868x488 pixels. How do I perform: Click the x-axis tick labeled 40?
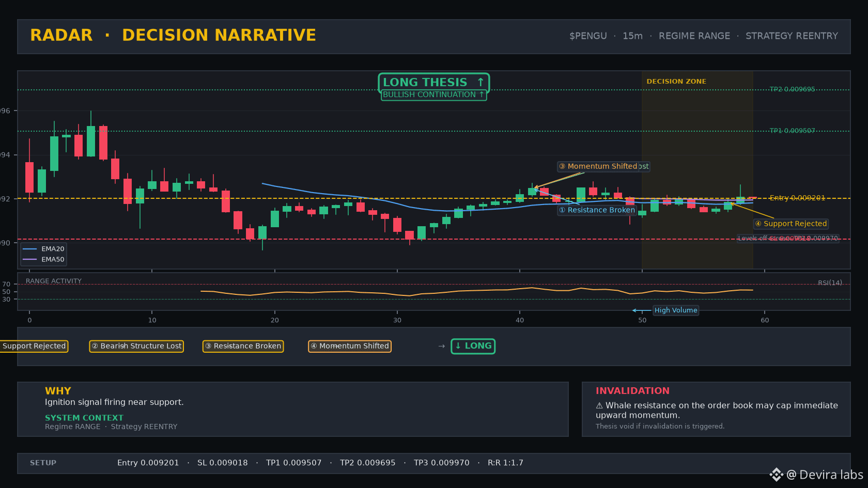pos(520,320)
